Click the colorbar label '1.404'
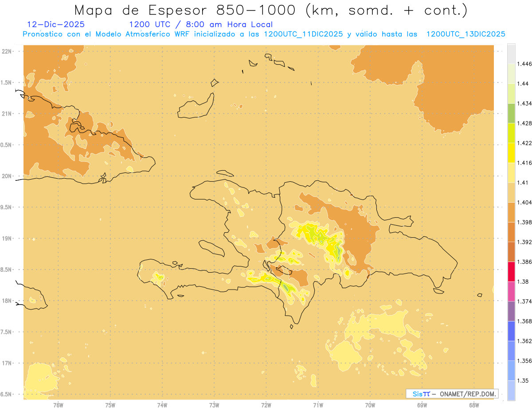 coord(524,203)
